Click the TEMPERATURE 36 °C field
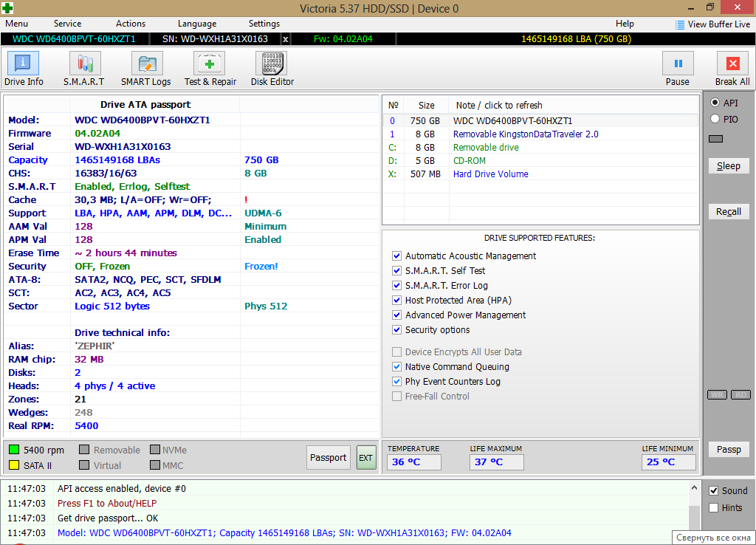 point(414,462)
